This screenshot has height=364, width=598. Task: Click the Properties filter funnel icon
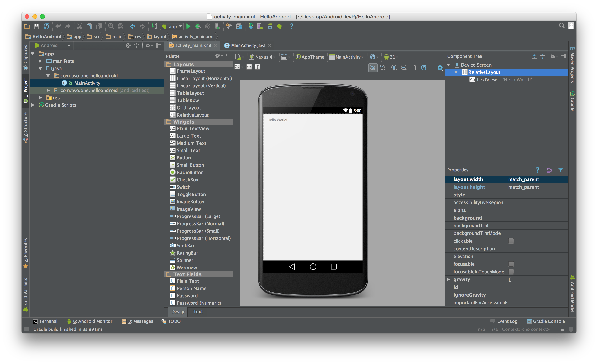560,170
